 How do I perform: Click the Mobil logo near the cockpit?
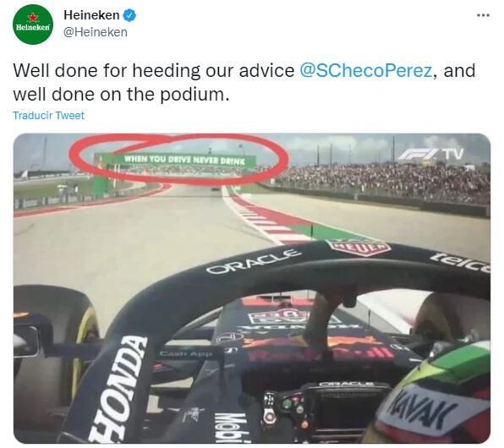click(x=231, y=428)
